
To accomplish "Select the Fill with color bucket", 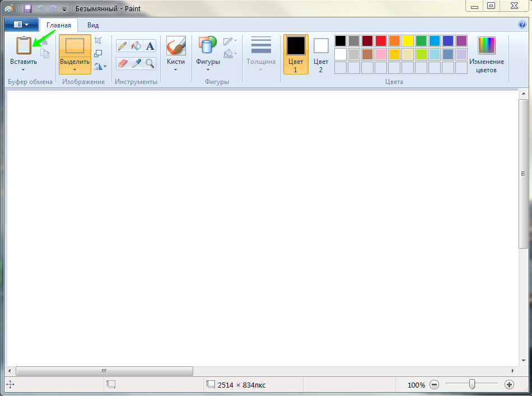I will 136,46.
